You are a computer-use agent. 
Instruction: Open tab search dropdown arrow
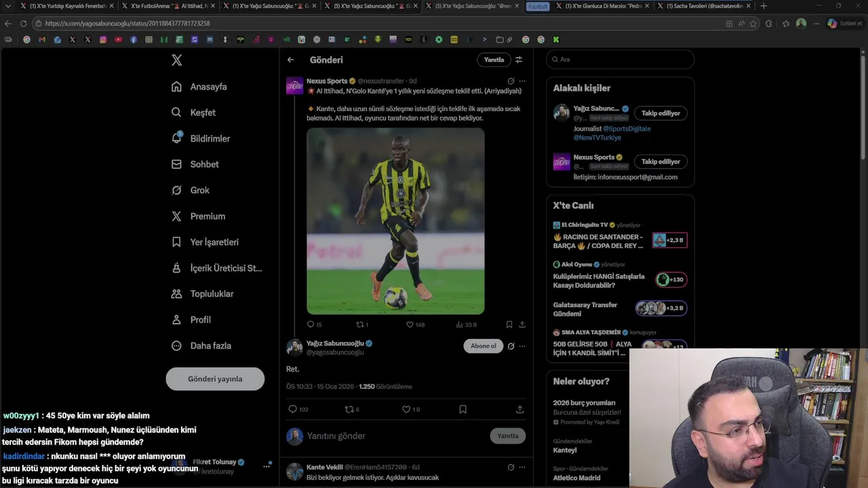tap(7, 6)
